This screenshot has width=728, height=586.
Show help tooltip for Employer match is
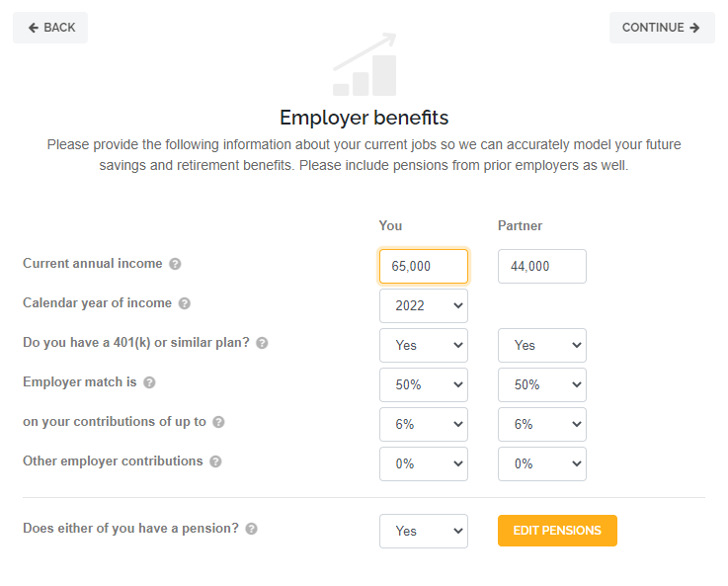click(x=149, y=382)
